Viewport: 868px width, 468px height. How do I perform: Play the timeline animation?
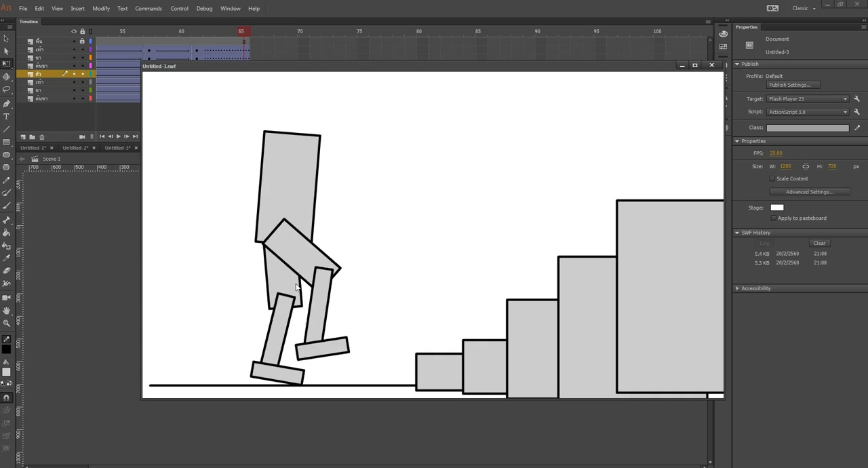(x=118, y=137)
